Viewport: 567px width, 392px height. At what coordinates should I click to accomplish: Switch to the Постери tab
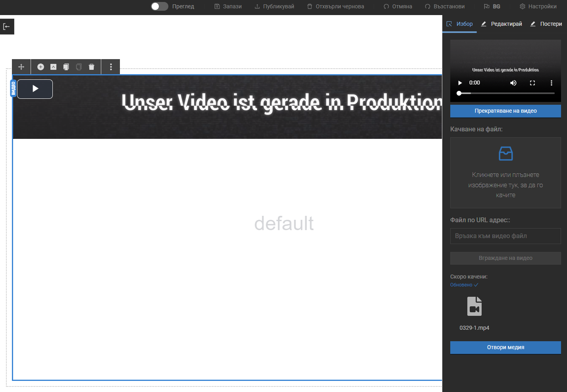click(546, 24)
